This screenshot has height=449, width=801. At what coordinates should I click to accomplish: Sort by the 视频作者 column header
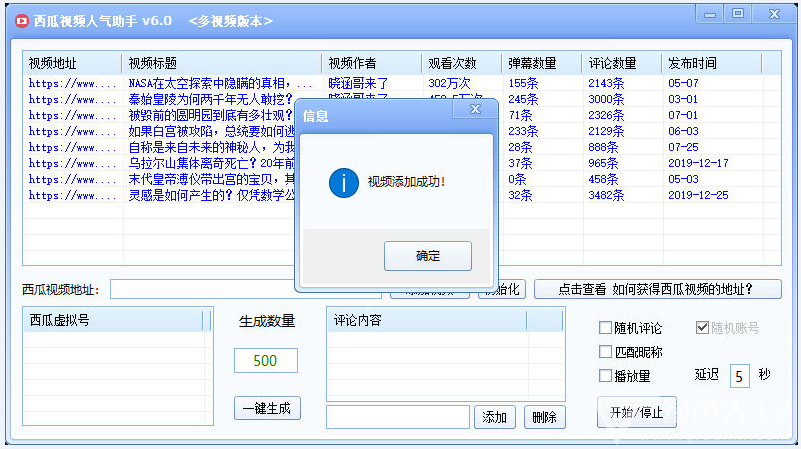point(372,63)
